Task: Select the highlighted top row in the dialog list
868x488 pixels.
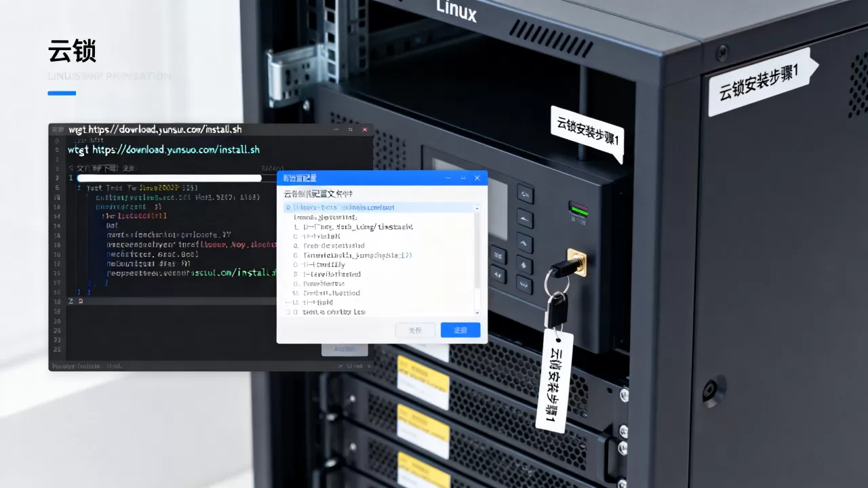Action: [378, 207]
